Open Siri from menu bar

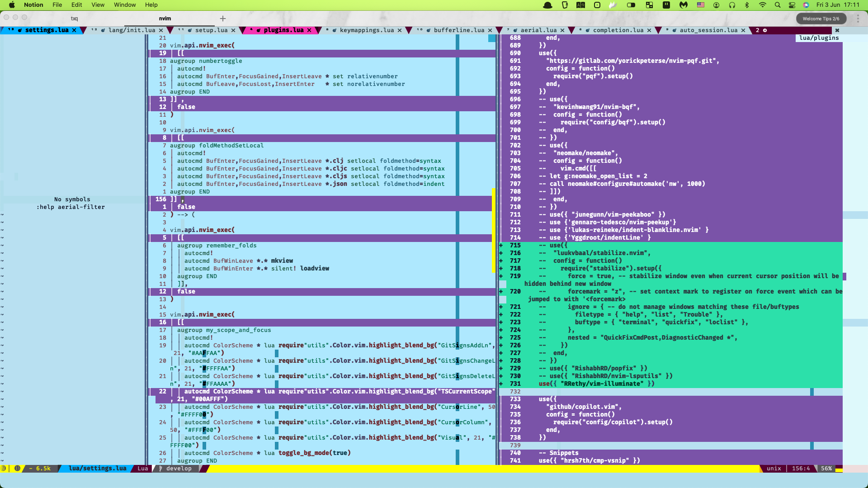pos(806,5)
